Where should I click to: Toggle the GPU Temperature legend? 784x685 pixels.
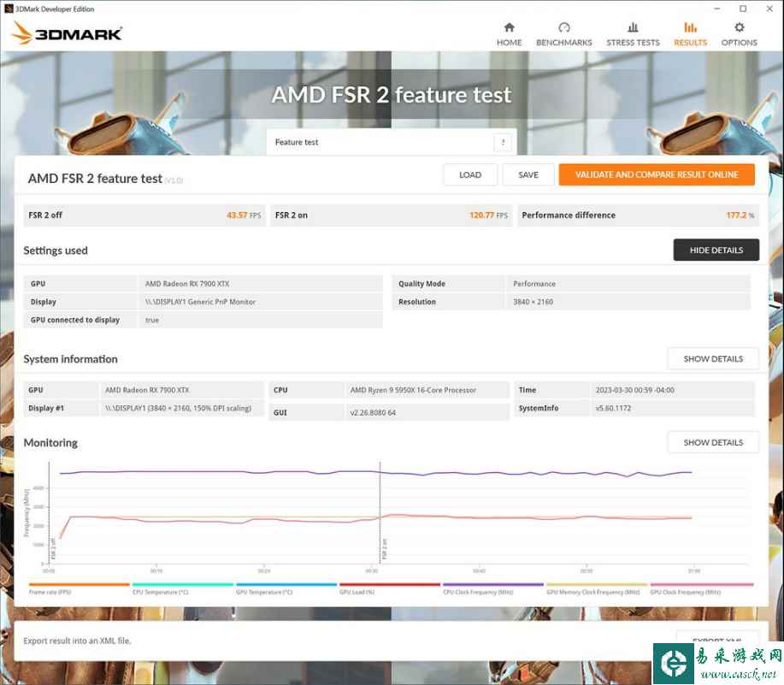(286, 588)
